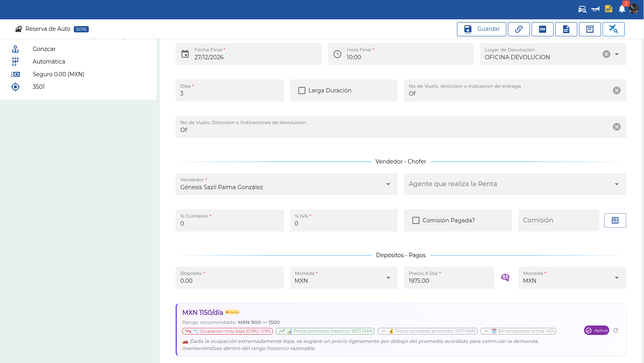
Task: Refresh the price recommendation
Action: pyautogui.click(x=616, y=330)
